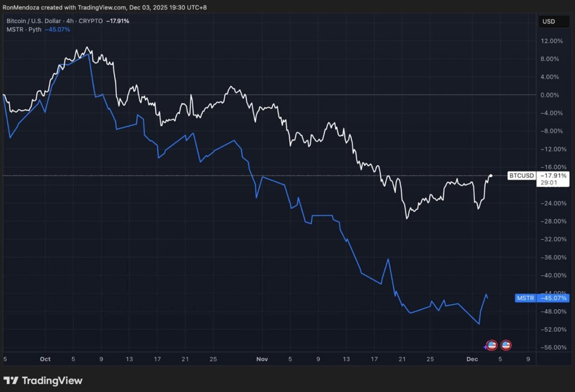
Task: Select the Nov label on the time axis
Action: pos(262,359)
